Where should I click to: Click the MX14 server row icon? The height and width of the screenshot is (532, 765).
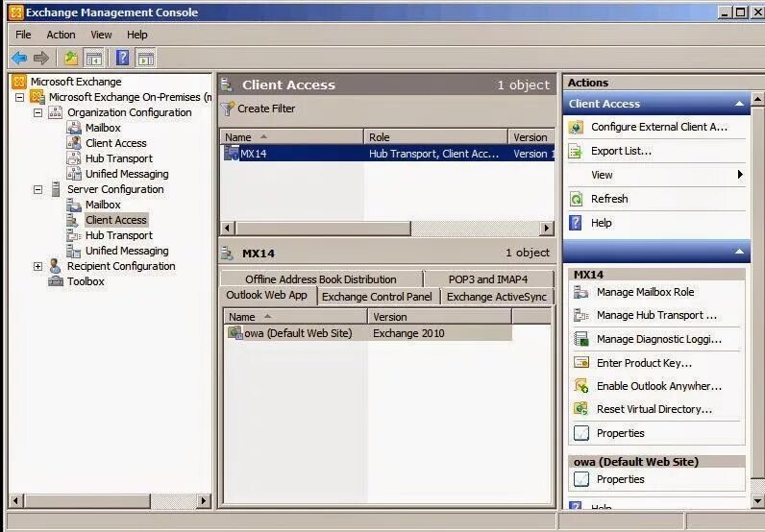[231, 153]
